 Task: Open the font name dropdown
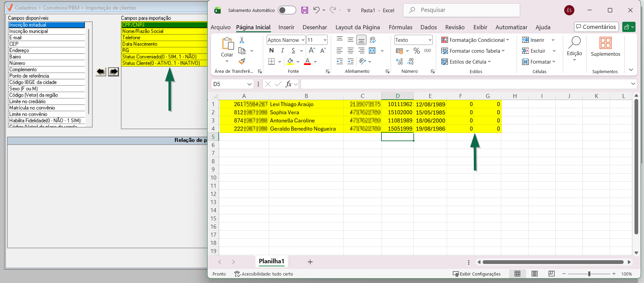click(303, 40)
